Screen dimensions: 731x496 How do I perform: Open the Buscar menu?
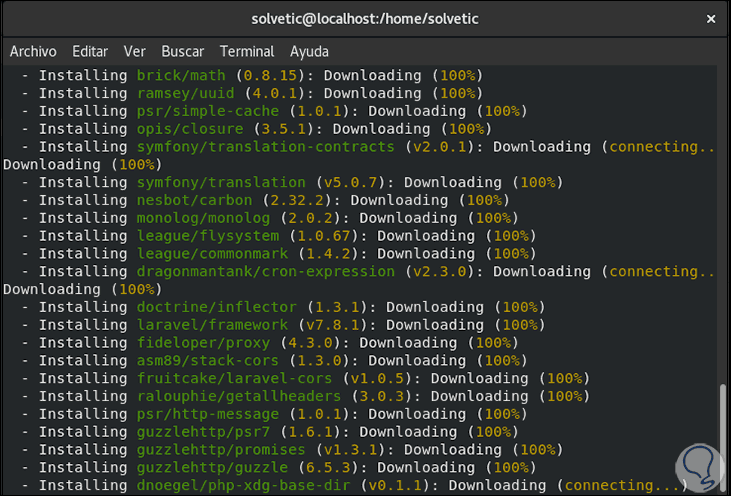[x=183, y=51]
